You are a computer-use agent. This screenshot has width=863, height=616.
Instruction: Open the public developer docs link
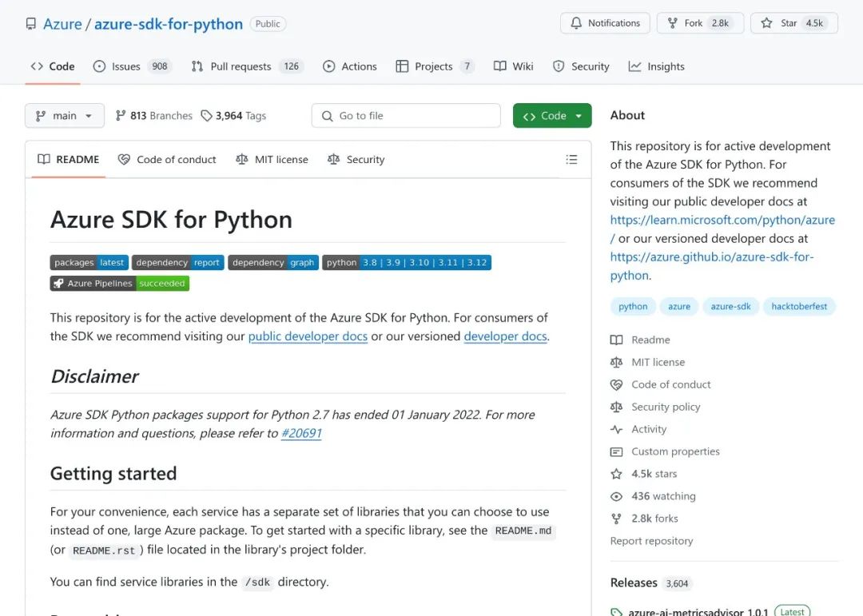[308, 336]
